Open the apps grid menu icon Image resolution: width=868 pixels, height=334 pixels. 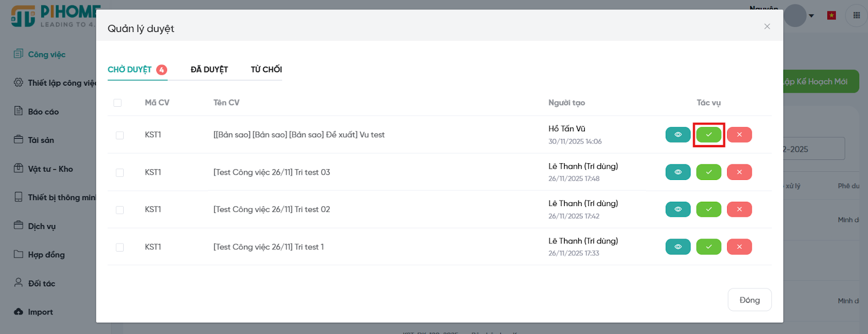tap(857, 15)
